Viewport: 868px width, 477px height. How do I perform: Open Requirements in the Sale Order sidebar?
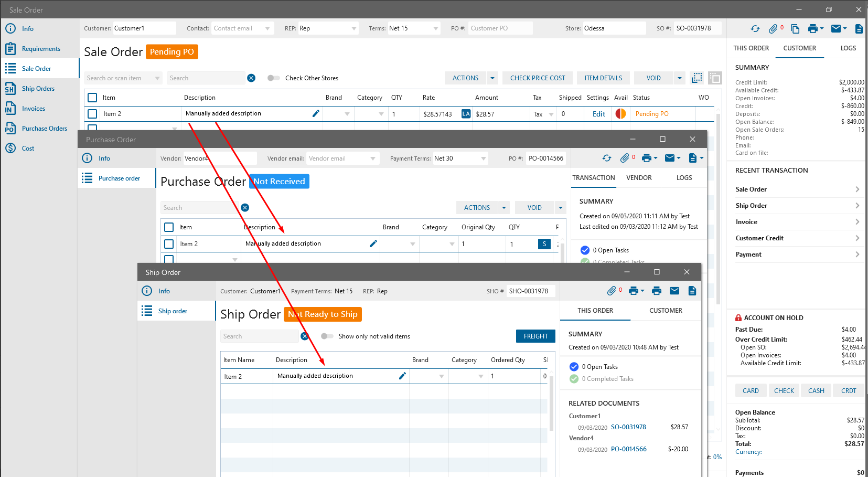[40, 49]
